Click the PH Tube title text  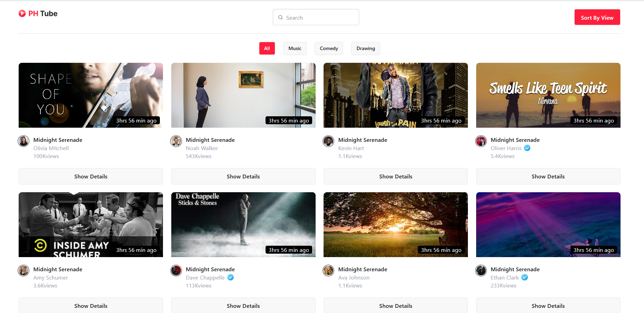(x=43, y=13)
